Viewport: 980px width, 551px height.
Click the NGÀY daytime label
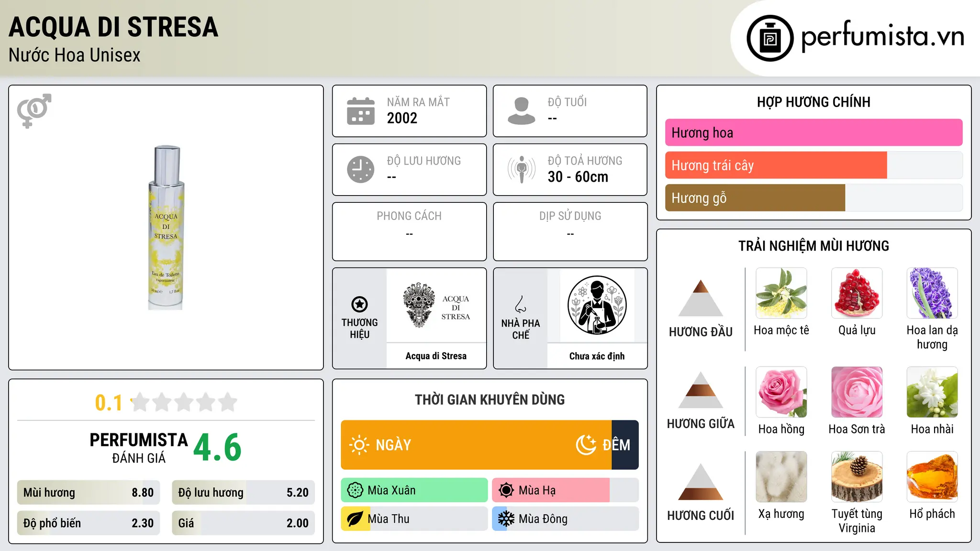tap(393, 445)
